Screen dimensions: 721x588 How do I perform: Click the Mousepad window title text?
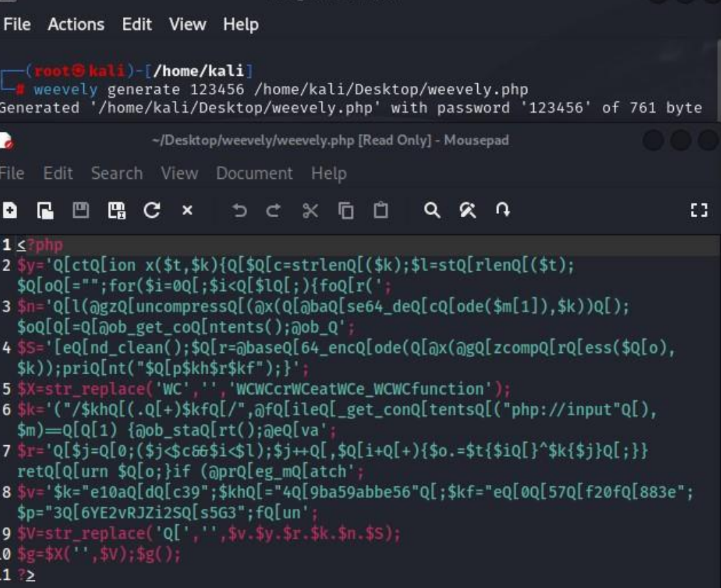pyautogui.click(x=330, y=140)
